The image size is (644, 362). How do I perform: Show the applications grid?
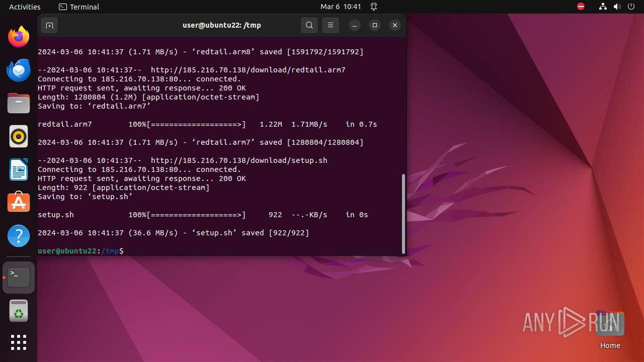[19, 342]
